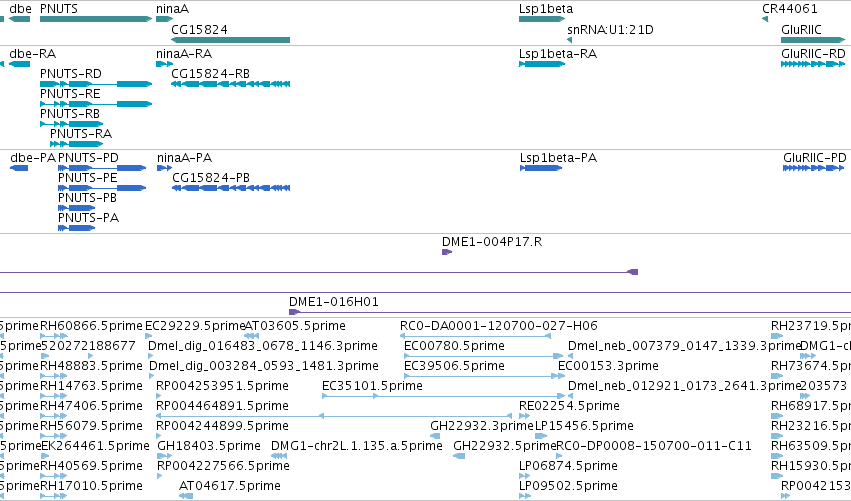Screen dimensions: 851x501
Task: Click the PNUTS-PA protein label
Action: click(x=88, y=218)
